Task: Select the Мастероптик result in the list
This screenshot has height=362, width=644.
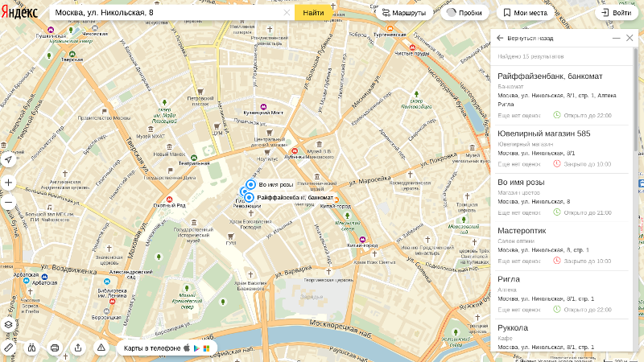Action: click(561, 246)
